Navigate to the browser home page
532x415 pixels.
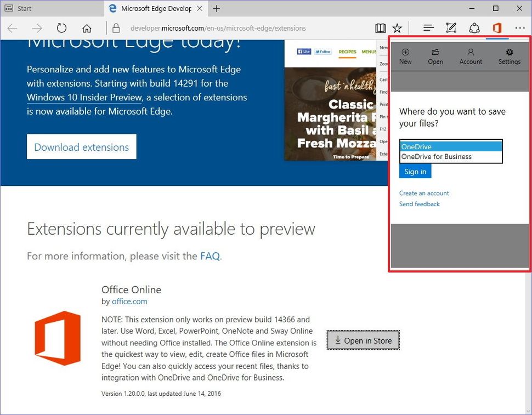pos(87,27)
